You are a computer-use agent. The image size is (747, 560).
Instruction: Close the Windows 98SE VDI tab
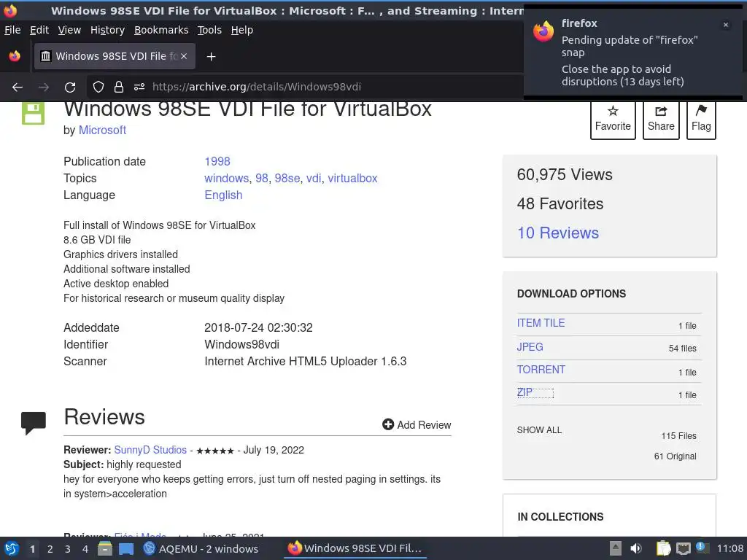184,56
